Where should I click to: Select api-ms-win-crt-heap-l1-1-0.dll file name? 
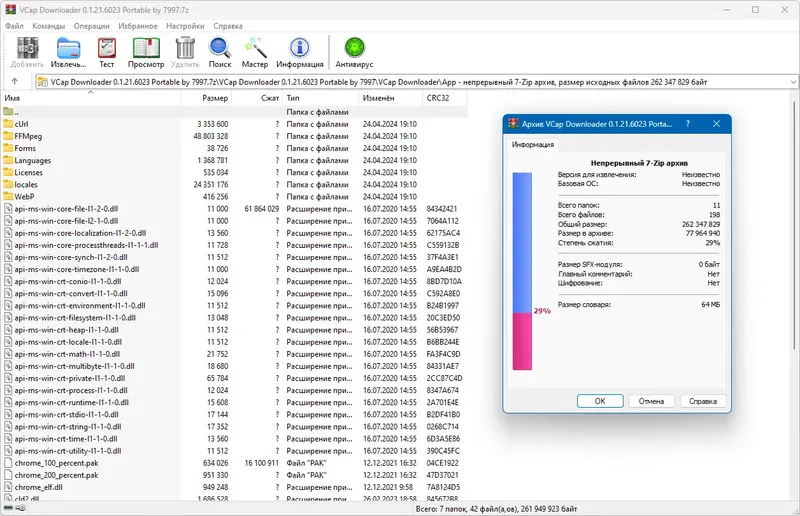[66, 330]
